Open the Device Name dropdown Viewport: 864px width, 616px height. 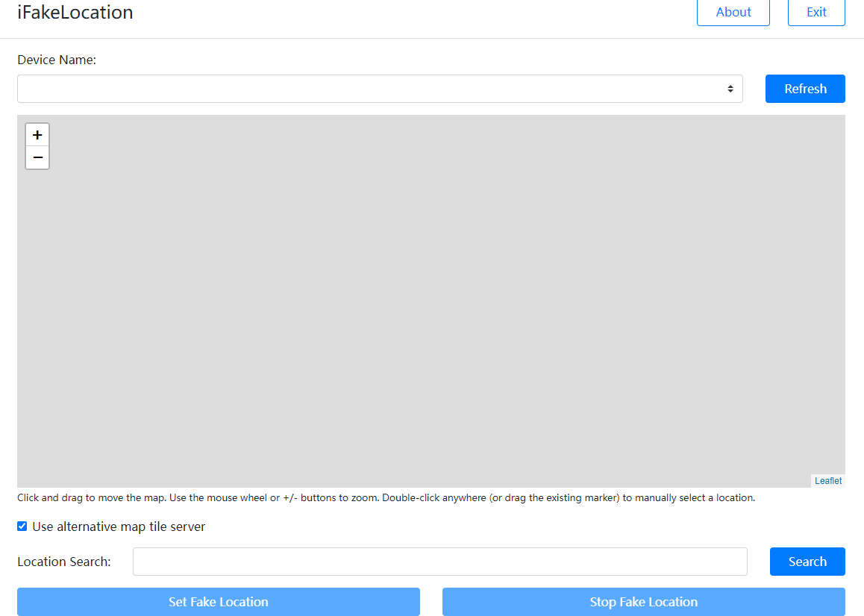click(x=380, y=89)
